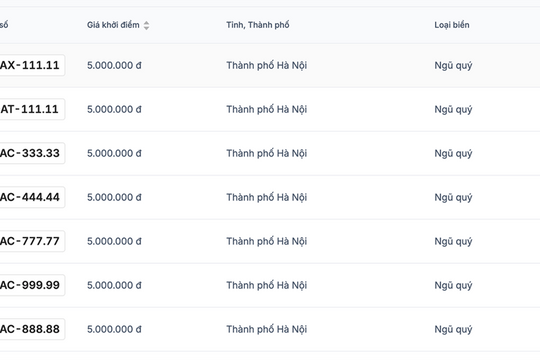Select price cell in AC-888.88 row
Screen dimensions: 540x360
tap(114, 329)
